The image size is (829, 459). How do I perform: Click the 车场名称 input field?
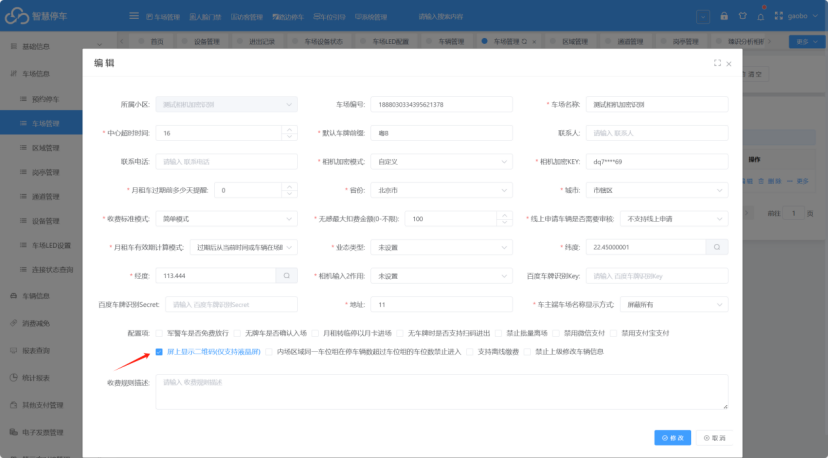click(657, 104)
